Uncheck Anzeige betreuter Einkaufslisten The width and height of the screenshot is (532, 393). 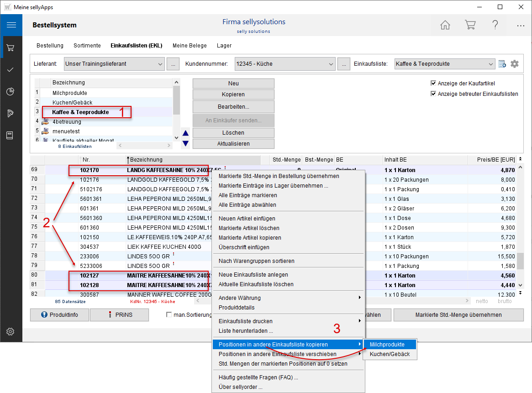[x=433, y=94]
